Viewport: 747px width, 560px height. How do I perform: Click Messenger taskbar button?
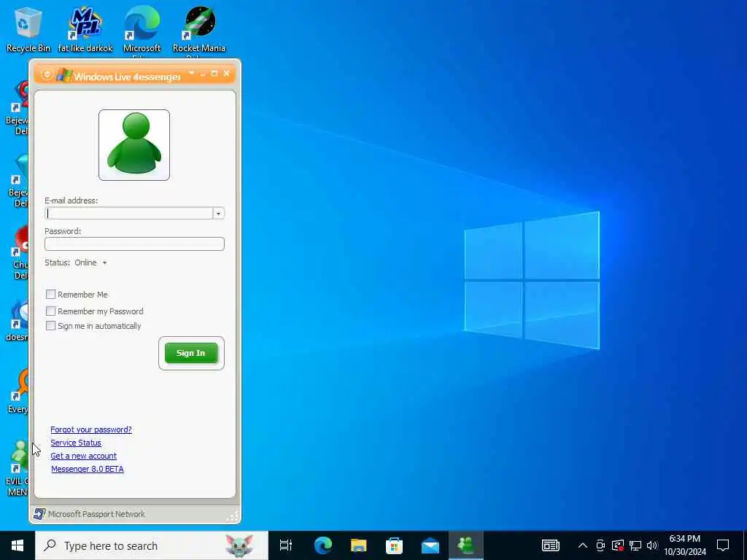pyautogui.click(x=466, y=545)
